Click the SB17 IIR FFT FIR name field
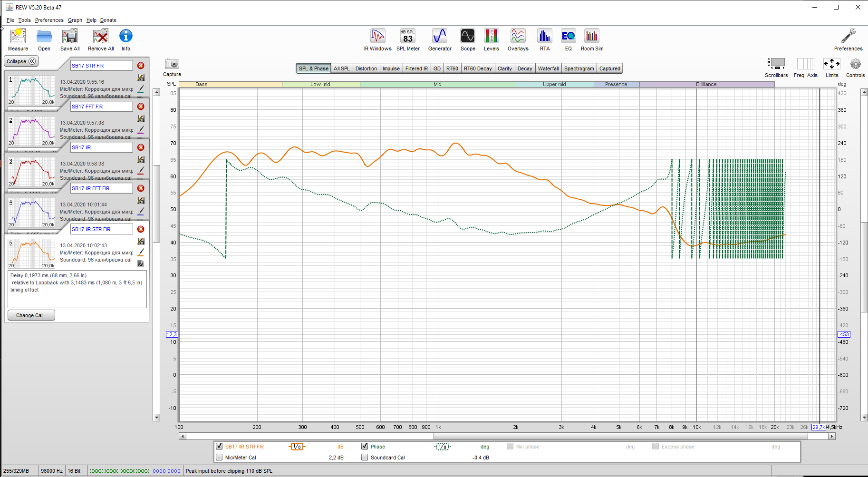The image size is (868, 477). [102, 188]
